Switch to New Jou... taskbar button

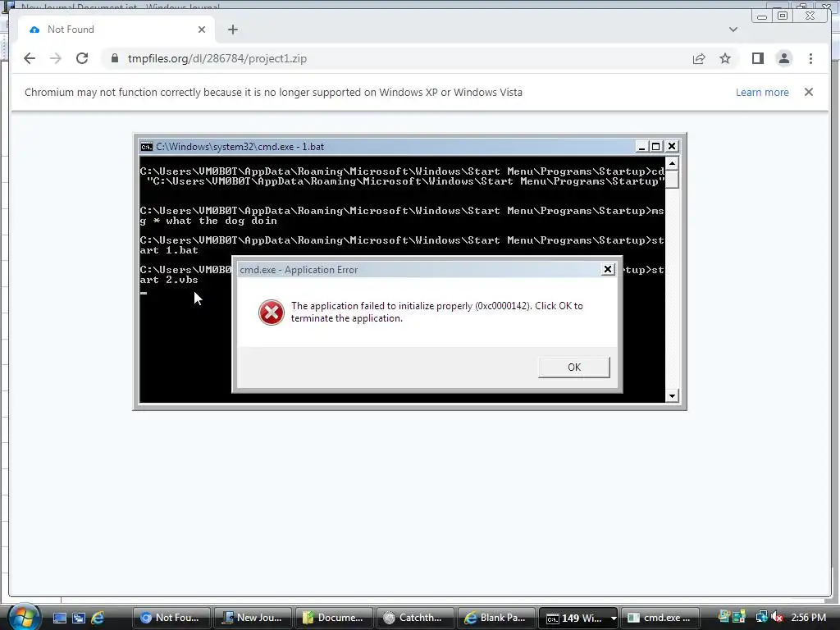click(253, 618)
